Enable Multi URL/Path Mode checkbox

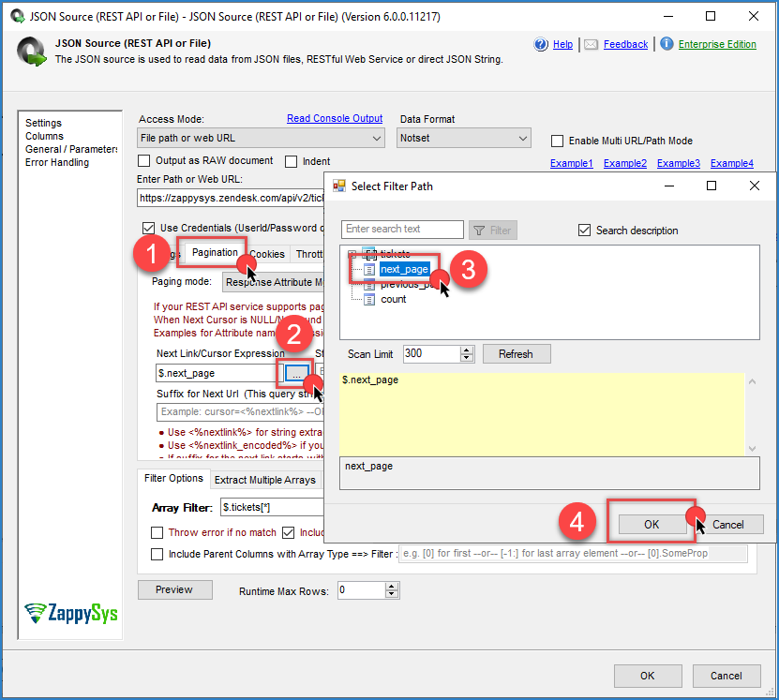[558, 141]
